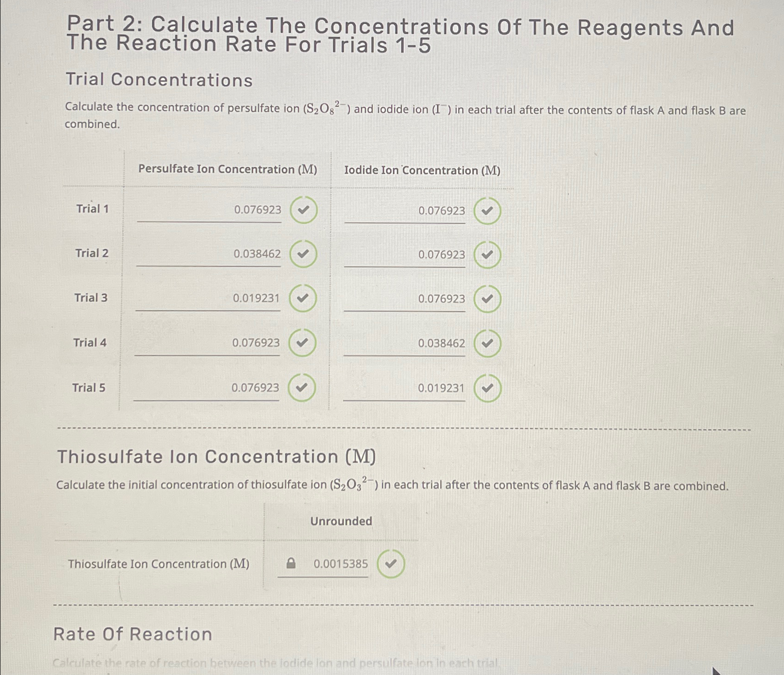Viewport: 784px width, 675px height.
Task: Click the Unrounded column header
Action: (x=341, y=521)
